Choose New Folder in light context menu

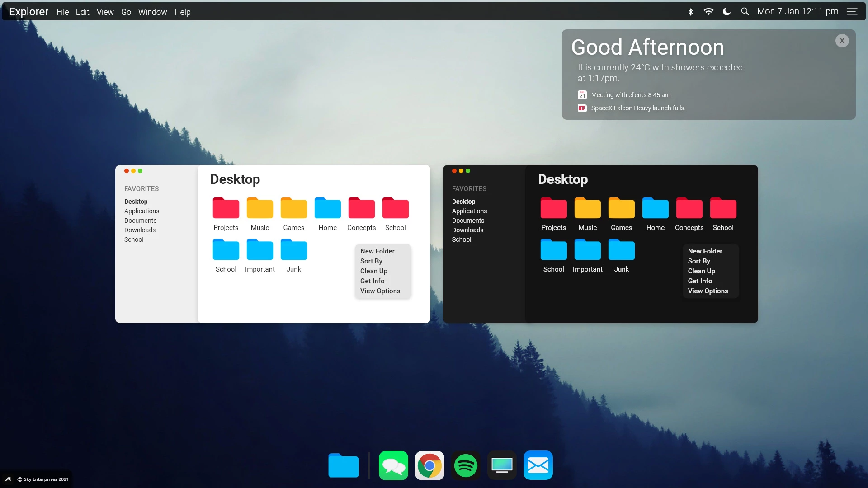click(377, 251)
